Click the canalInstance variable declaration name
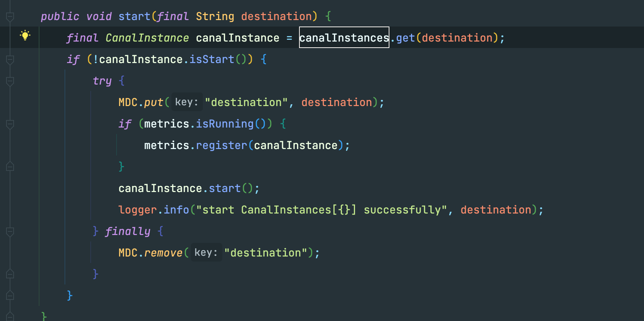 coord(237,38)
